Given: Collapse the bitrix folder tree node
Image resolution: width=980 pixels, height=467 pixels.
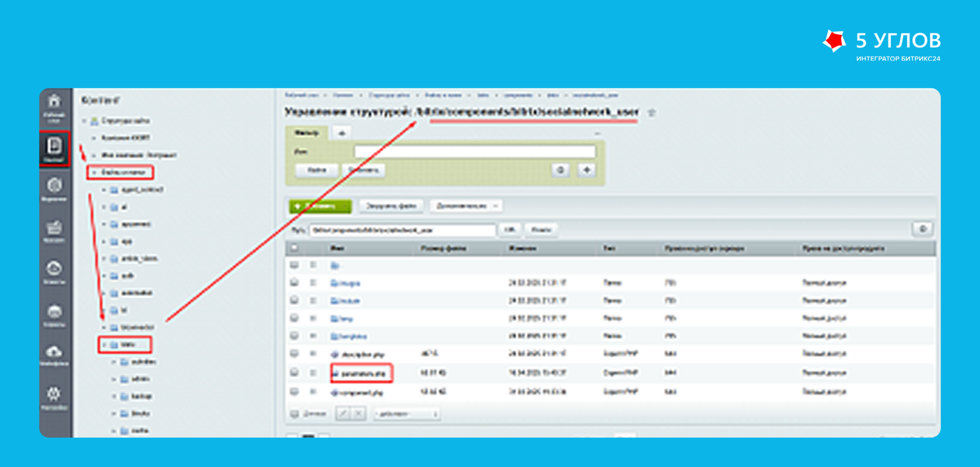Looking at the screenshot, I should tap(104, 345).
